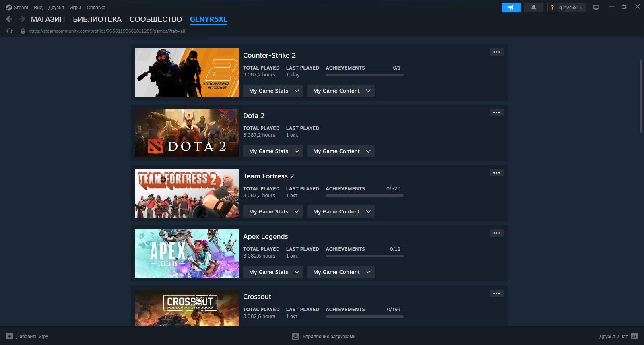Viewport: 644px width, 345px height.
Task: Click the question mark help icon
Action: click(x=552, y=8)
